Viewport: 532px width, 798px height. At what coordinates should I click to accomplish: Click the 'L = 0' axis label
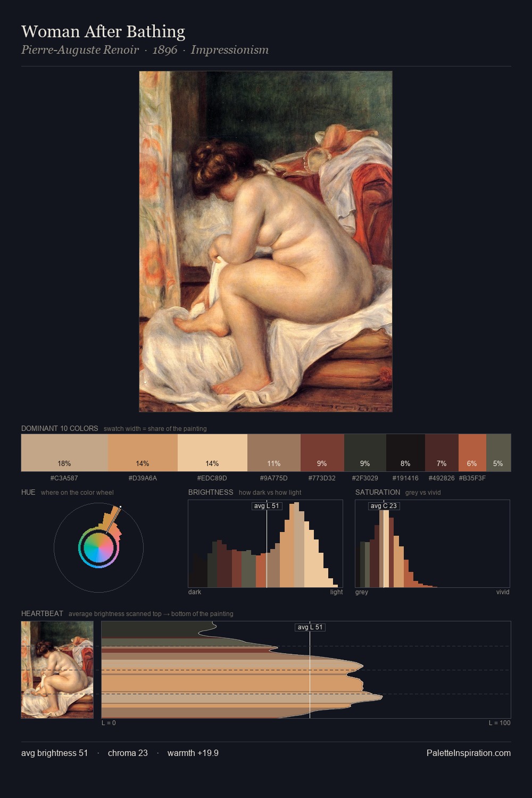[109, 722]
